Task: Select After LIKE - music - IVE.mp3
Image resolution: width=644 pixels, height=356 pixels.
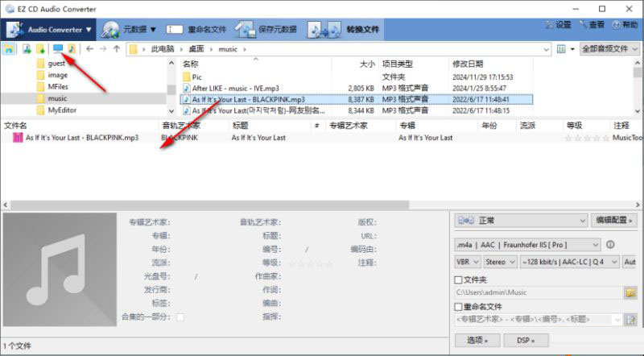Action: coord(235,89)
